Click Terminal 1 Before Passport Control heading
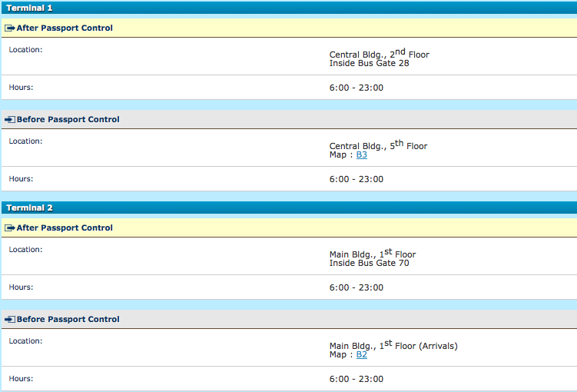This screenshot has width=577, height=392. click(68, 119)
